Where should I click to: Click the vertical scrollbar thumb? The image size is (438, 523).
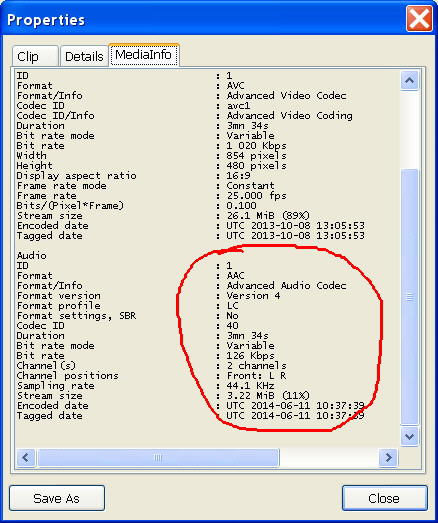tap(409, 297)
